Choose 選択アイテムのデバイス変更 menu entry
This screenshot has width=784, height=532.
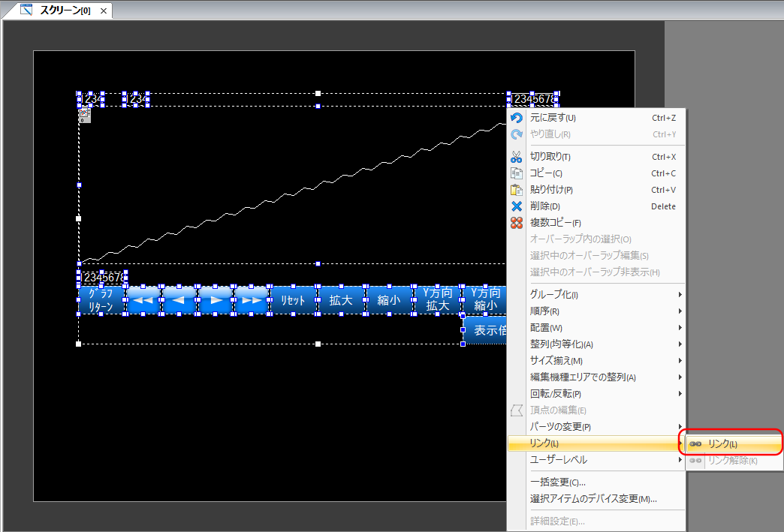point(593,499)
